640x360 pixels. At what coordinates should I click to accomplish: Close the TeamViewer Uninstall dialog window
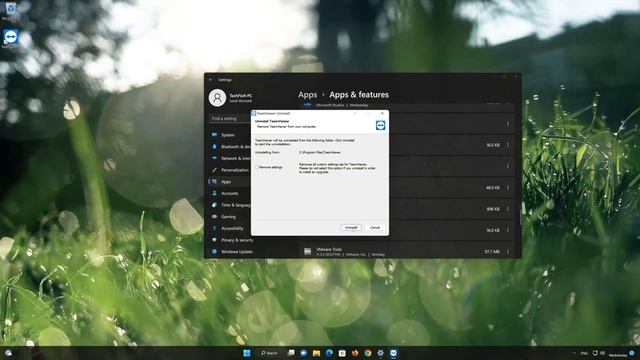tap(382, 113)
